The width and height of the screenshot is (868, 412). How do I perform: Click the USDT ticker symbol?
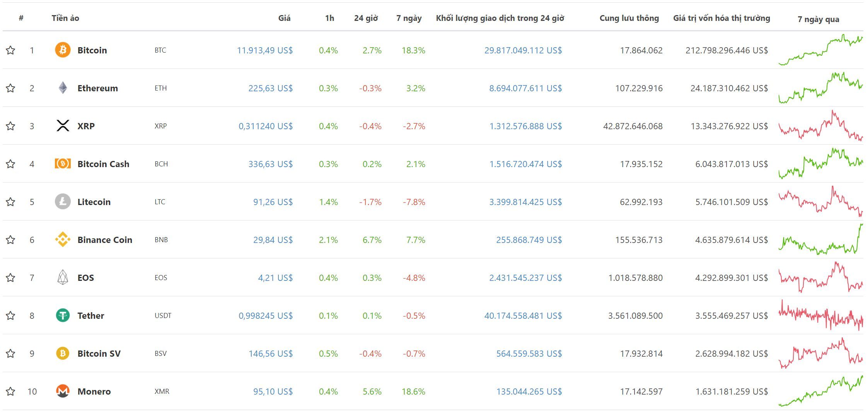163,315
